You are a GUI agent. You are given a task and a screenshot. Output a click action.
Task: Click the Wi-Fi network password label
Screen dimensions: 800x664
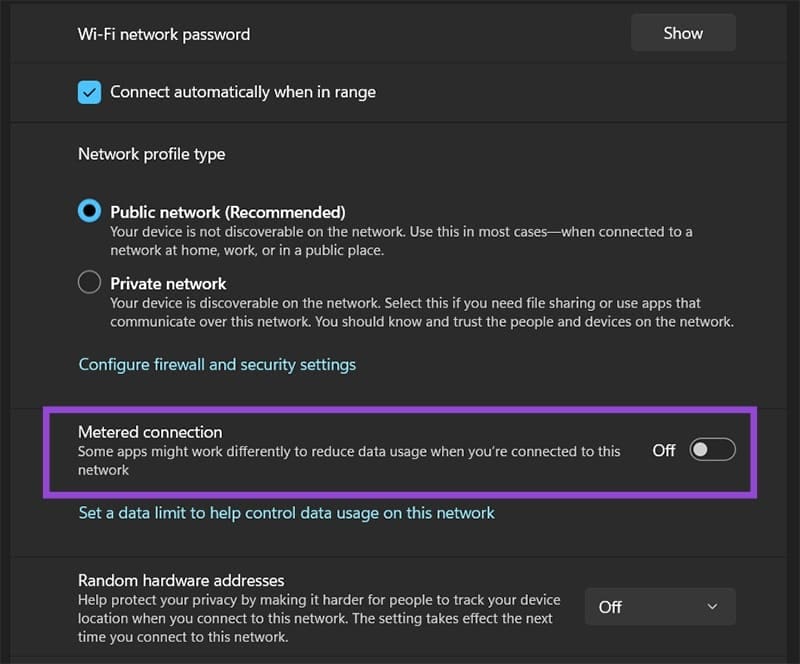[163, 33]
